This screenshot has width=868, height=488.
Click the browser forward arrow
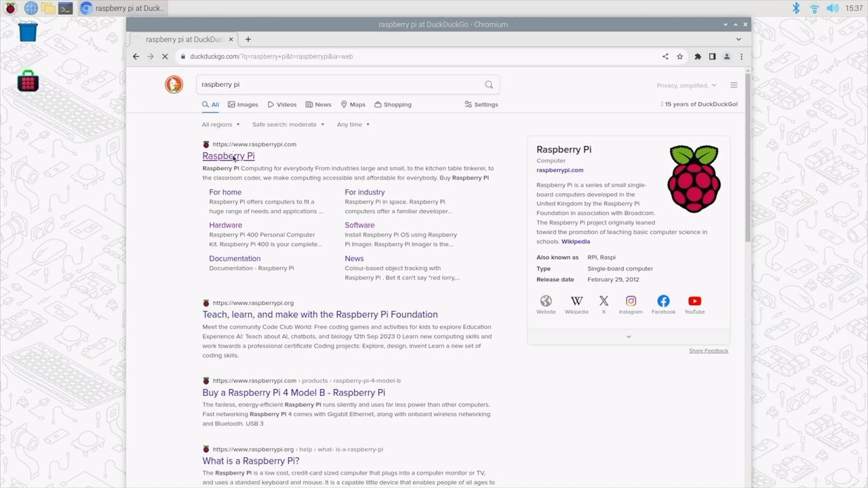(x=151, y=56)
